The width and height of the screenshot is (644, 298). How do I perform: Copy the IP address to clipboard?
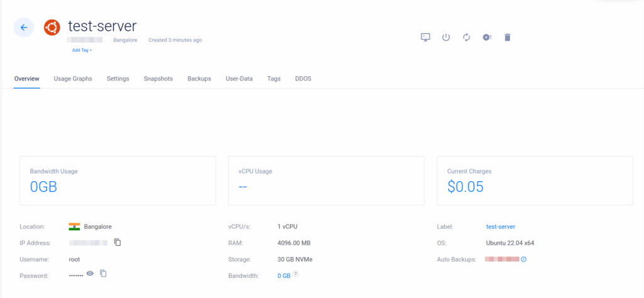pos(118,242)
